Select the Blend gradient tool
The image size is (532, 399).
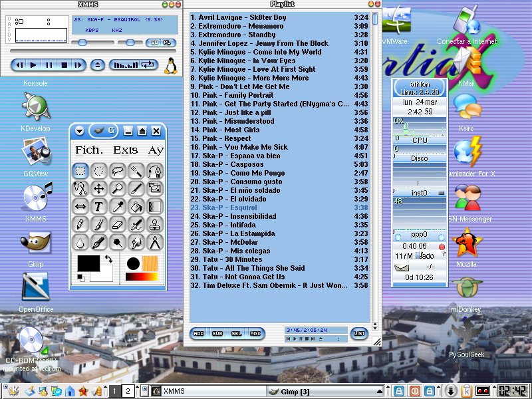(155, 207)
